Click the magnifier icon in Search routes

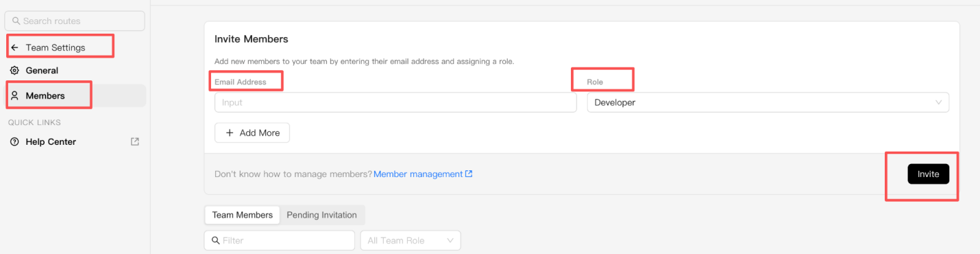pos(16,21)
